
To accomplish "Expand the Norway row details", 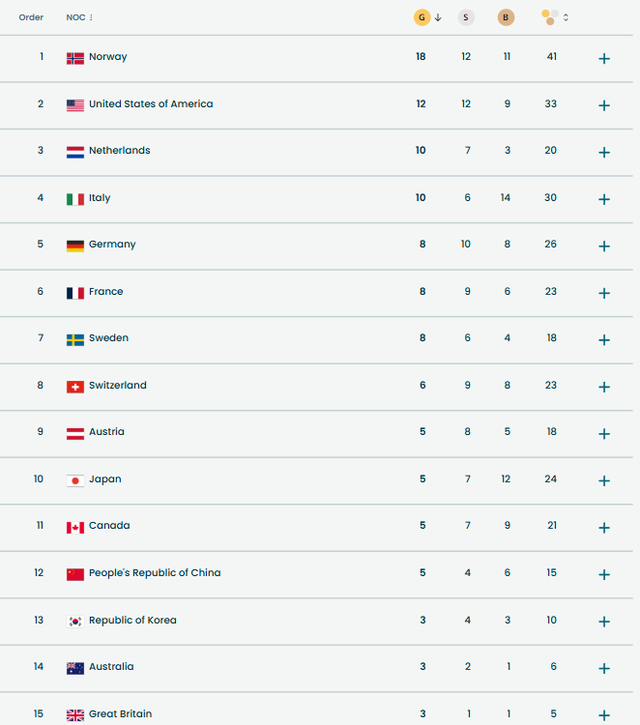I will (x=604, y=58).
